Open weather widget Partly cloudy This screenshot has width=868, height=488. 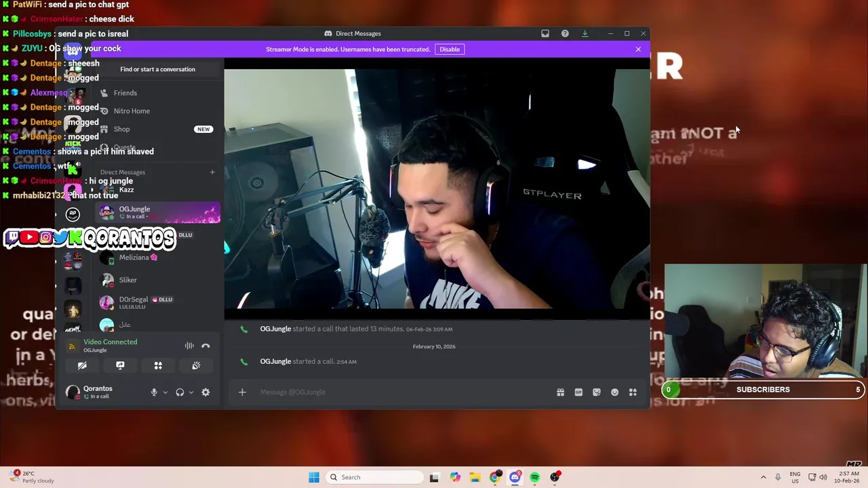pos(31,477)
